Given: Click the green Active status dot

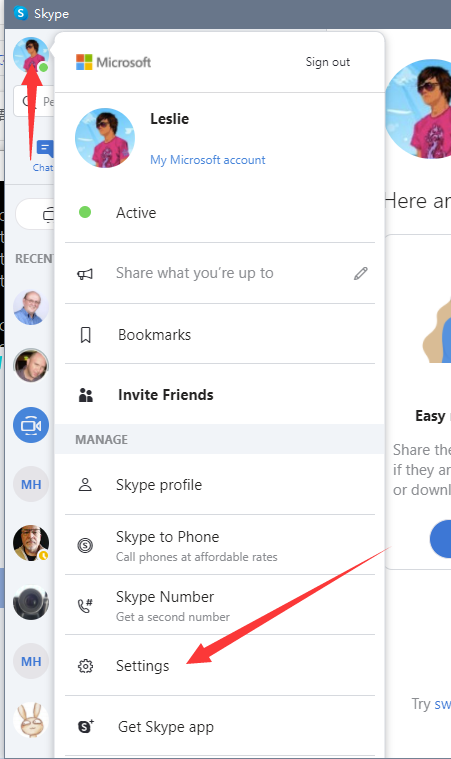Looking at the screenshot, I should click(x=85, y=212).
